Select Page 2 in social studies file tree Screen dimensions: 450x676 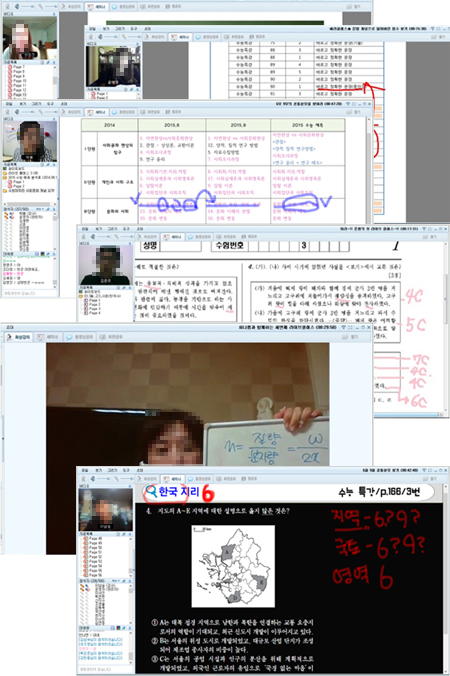click(x=16, y=186)
